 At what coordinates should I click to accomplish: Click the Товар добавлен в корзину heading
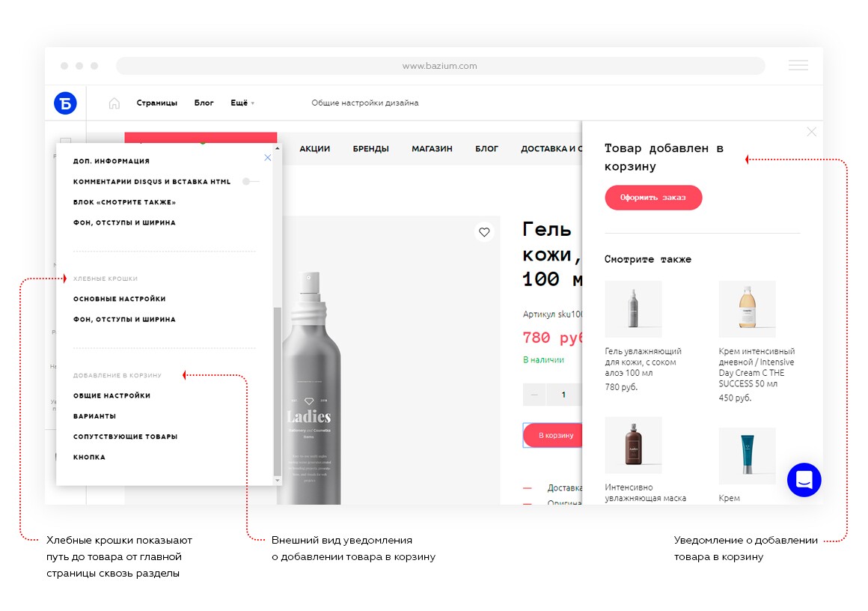(x=664, y=157)
